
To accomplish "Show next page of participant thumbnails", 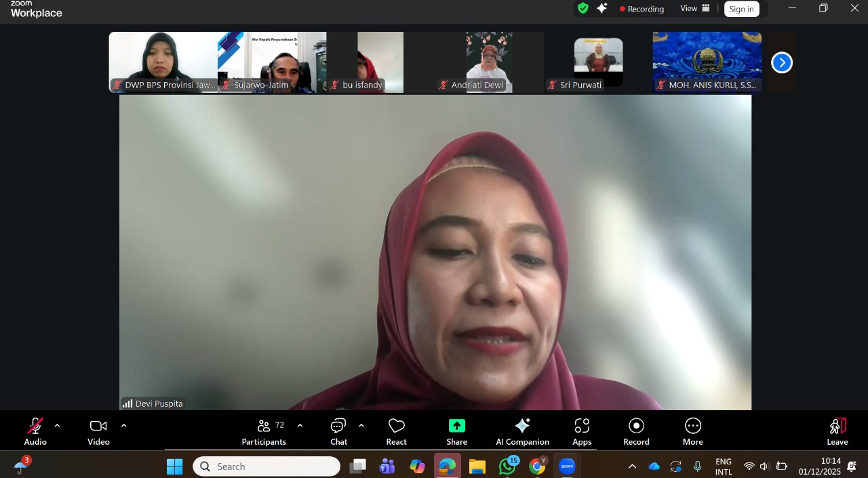I will pos(781,62).
